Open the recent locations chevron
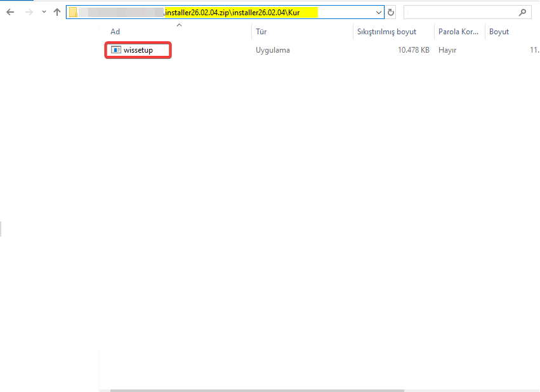This screenshot has width=540, height=392. tap(44, 12)
